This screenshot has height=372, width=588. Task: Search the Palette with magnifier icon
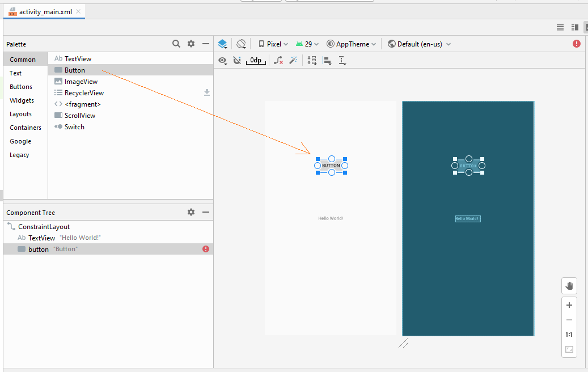[x=176, y=44]
